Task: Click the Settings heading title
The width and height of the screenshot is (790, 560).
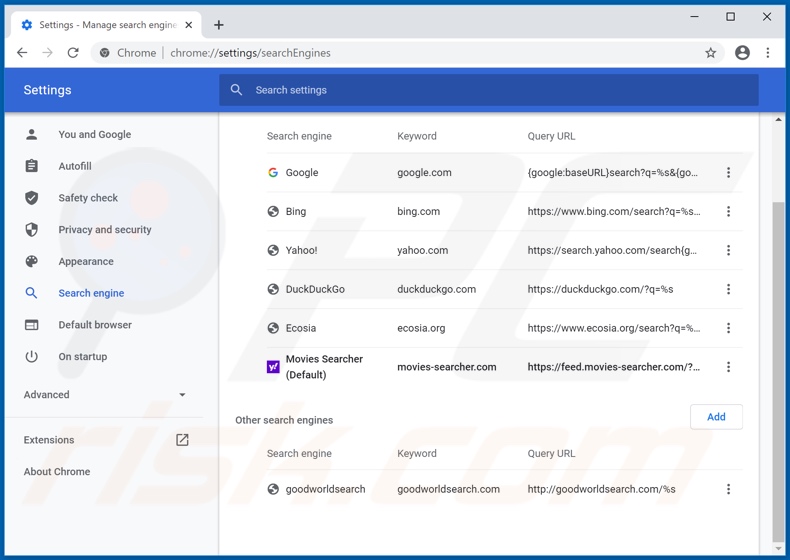Action: coord(47,90)
